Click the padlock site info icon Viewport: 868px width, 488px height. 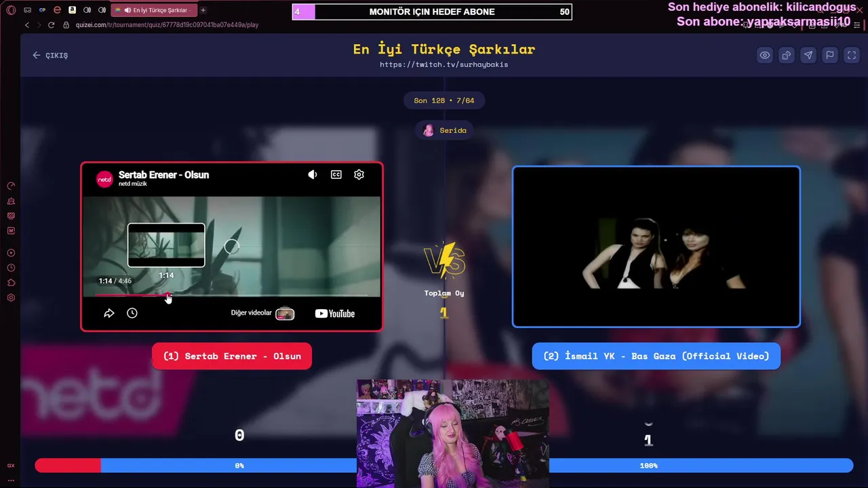click(x=66, y=25)
